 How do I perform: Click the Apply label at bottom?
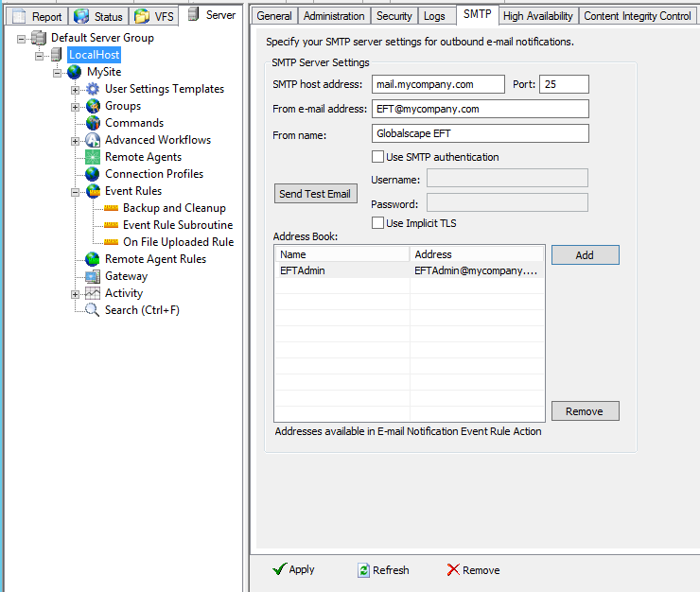(x=302, y=569)
